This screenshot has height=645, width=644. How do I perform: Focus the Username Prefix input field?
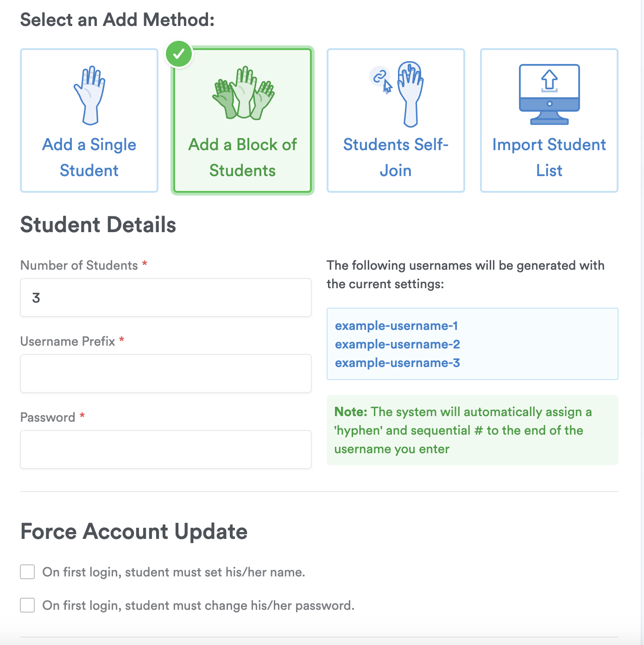pos(165,373)
